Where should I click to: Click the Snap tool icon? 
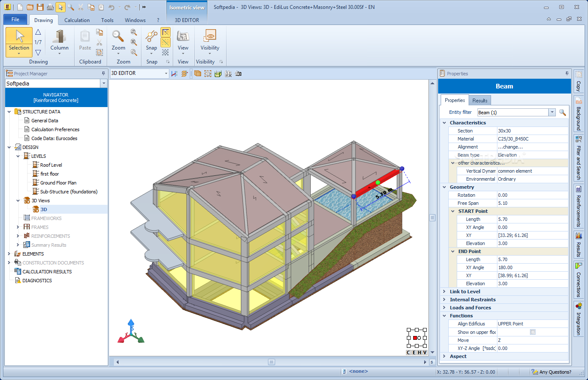pyautogui.click(x=152, y=42)
